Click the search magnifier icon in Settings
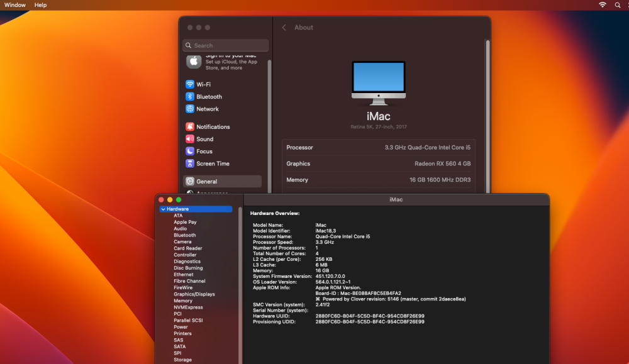The height and width of the screenshot is (364, 629). tap(189, 45)
